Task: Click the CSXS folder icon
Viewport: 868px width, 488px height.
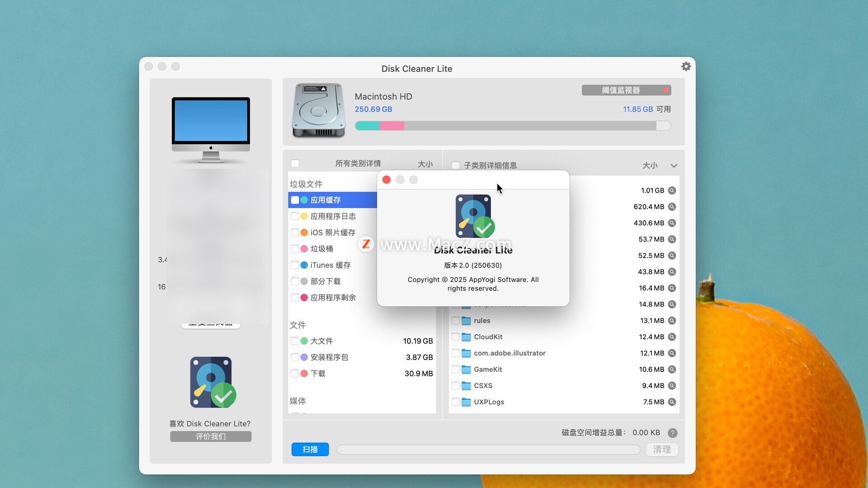Action: tap(466, 386)
